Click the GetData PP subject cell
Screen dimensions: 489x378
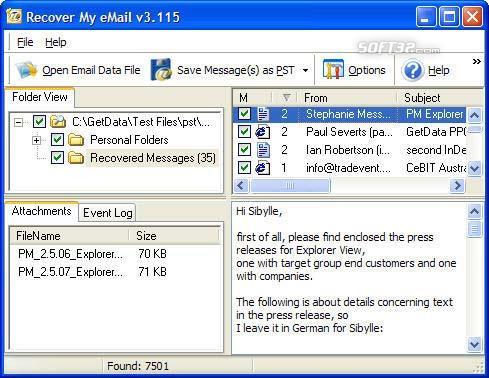(x=435, y=132)
